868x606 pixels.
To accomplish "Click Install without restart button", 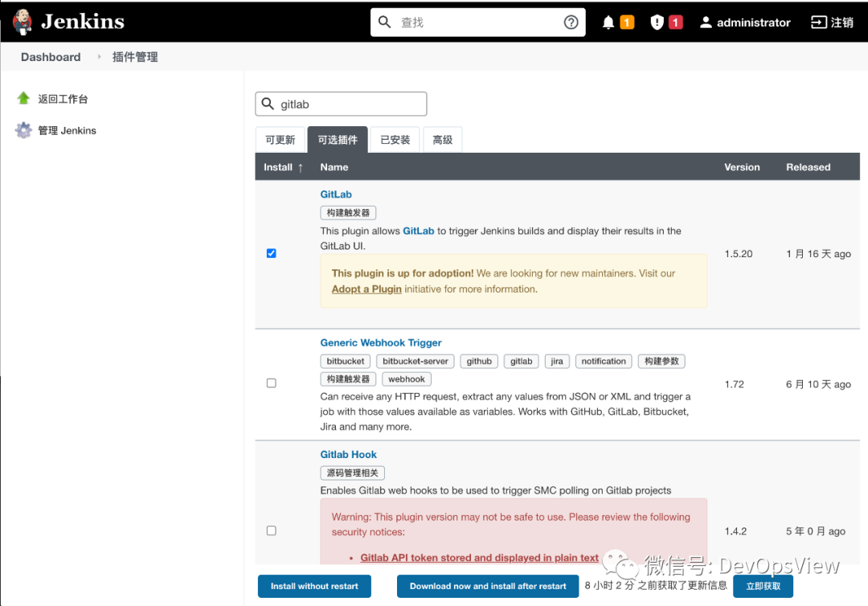I will click(x=314, y=586).
